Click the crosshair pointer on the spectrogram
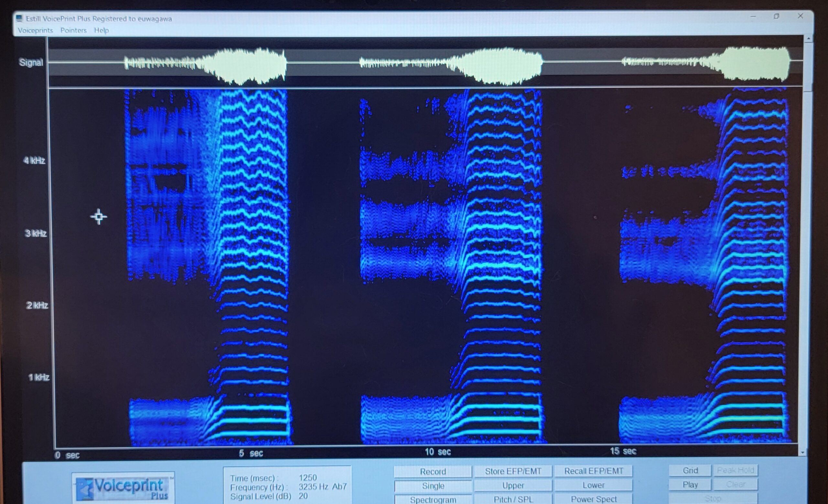 pyautogui.click(x=98, y=216)
